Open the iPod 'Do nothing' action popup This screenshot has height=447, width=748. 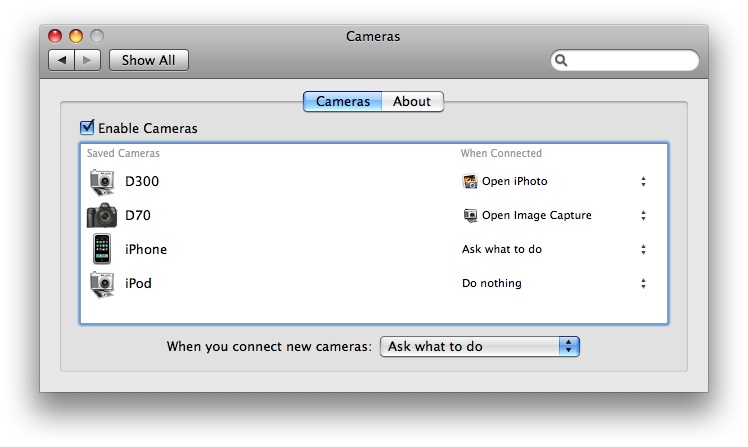click(x=555, y=283)
